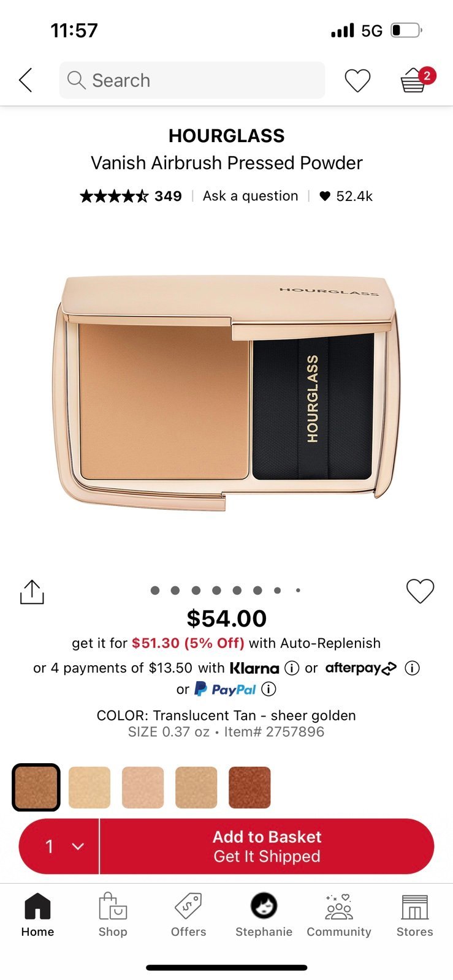Open the Offers tab

pos(188,915)
